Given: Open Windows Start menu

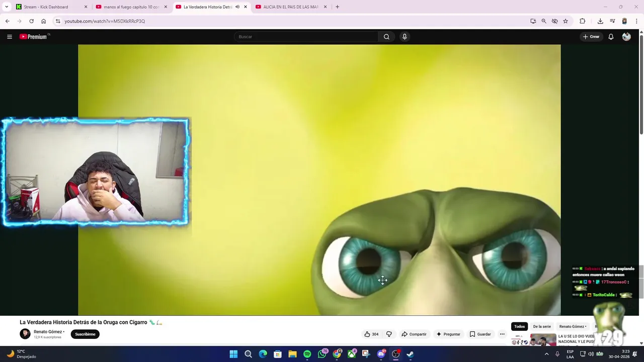Looking at the screenshot, I should [233, 354].
